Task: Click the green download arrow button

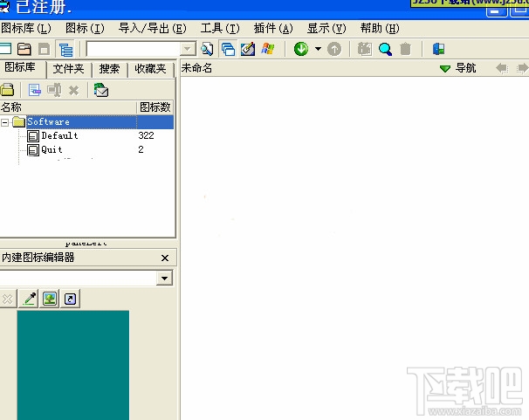Action: pos(301,49)
